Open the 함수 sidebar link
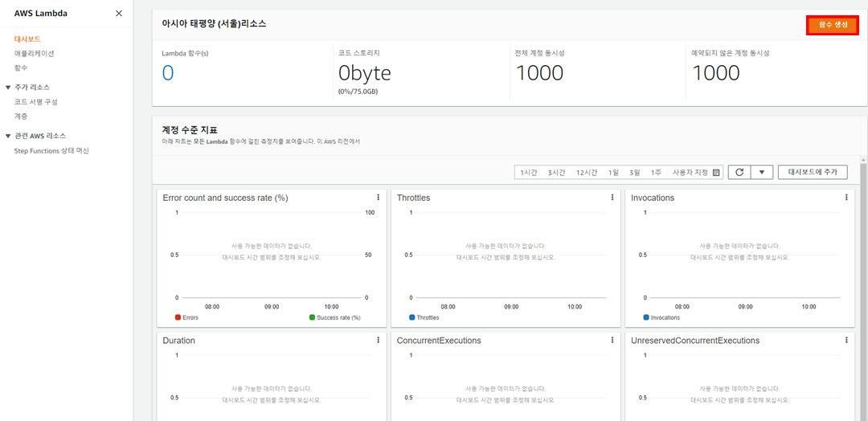The image size is (868, 421). click(20, 68)
